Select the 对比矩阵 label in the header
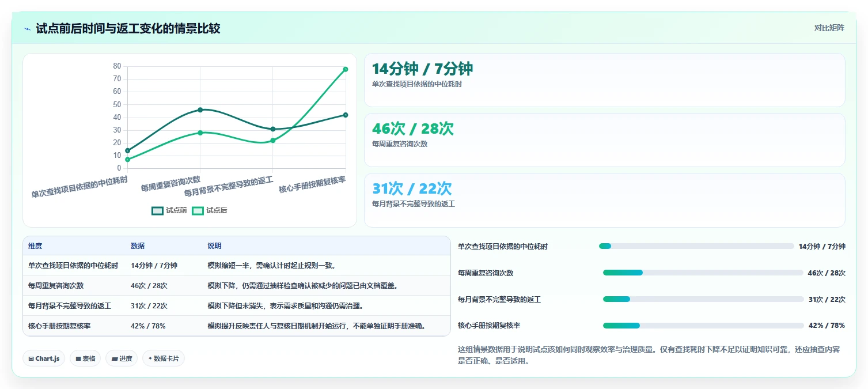Screen dimensions: 868x389 [829, 28]
